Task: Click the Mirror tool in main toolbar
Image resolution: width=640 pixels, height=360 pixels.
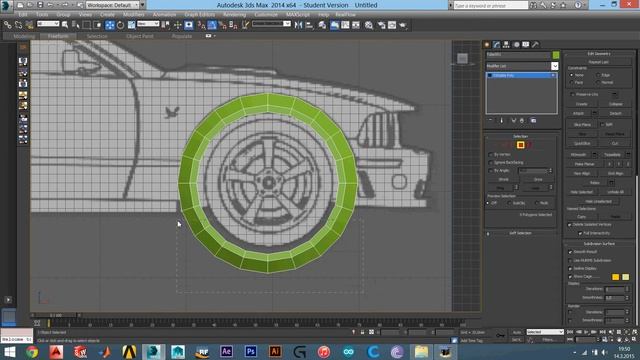Action: (x=298, y=25)
